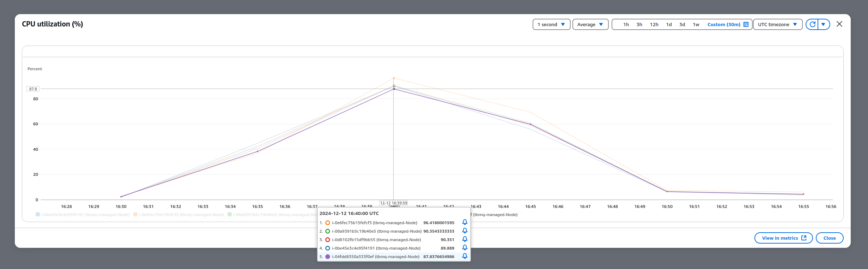Expand the Average statistic dropdown
Screen dimensions: 868x269
point(590,24)
